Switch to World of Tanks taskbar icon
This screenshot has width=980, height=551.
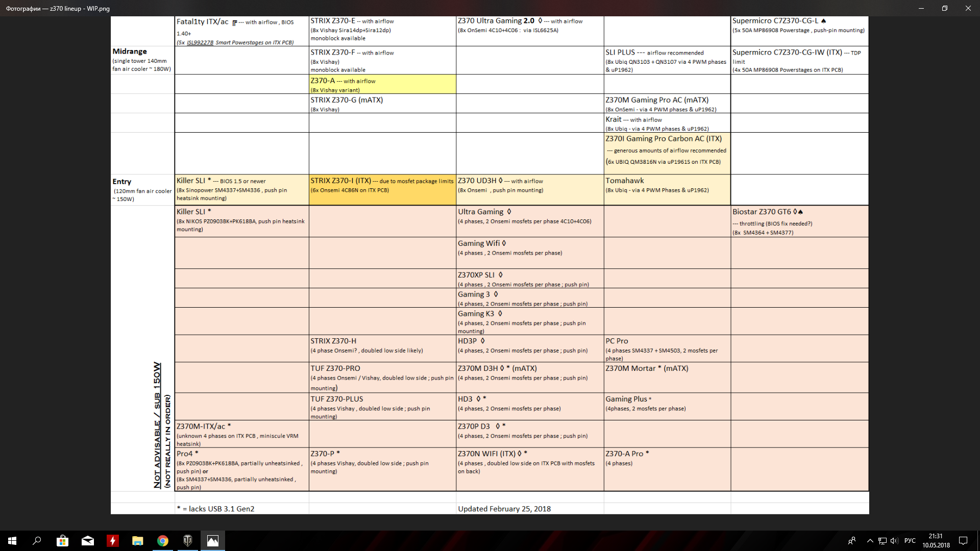click(x=188, y=541)
